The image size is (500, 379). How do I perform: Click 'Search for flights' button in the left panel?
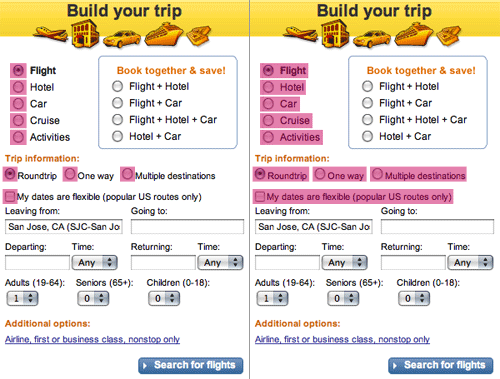tap(191, 366)
